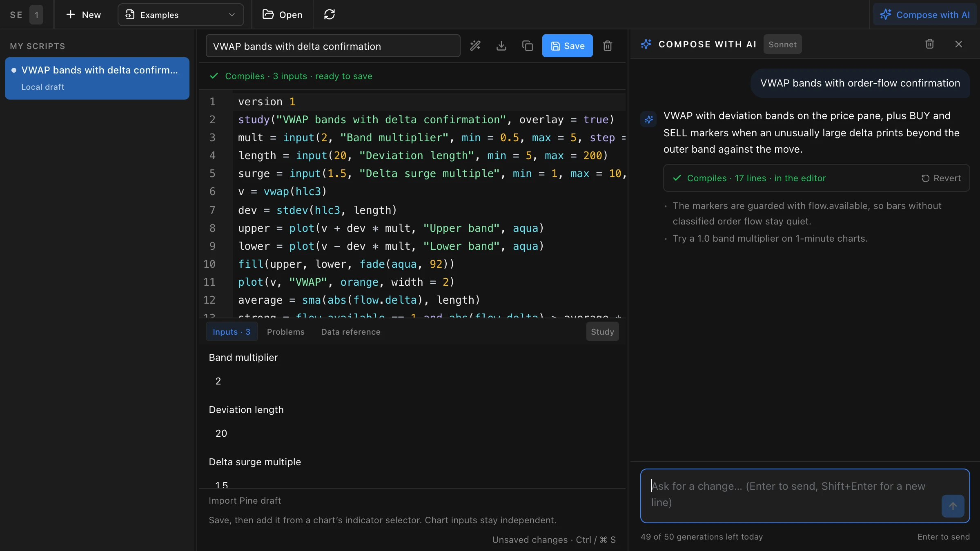Click the duplicate script icon
This screenshot has height=551, width=980.
528,46
